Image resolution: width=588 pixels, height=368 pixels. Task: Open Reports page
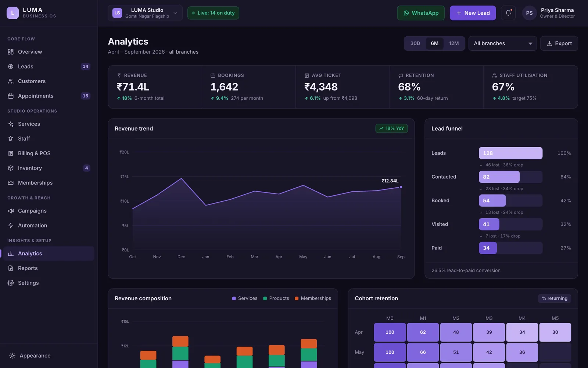[49, 268]
